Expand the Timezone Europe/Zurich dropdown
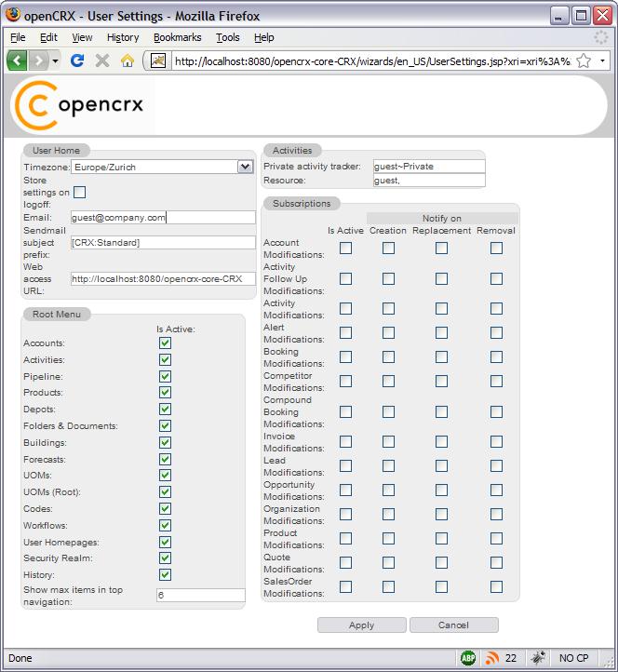Viewport: 618px width, 672px height. click(245, 167)
